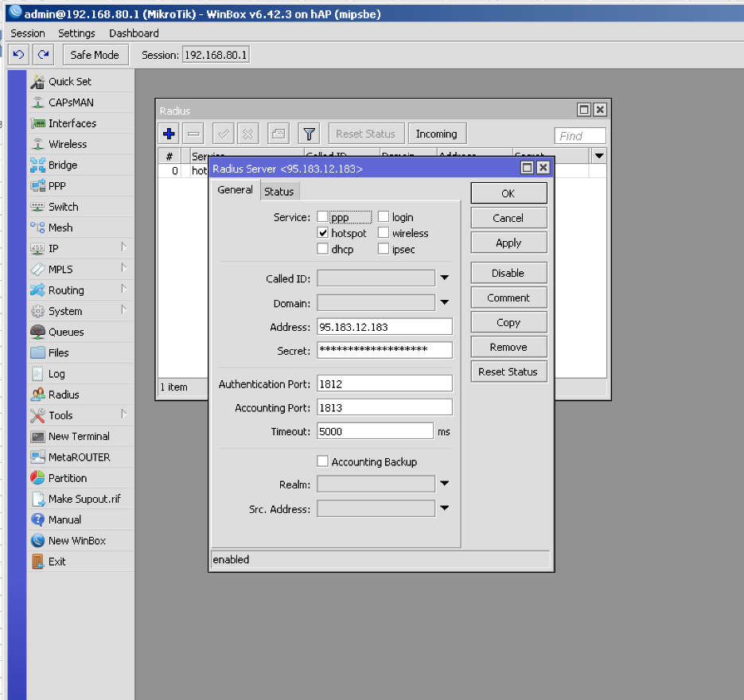Screen dimensions: 744x700
Task: Open Quick Set in the sidebar
Action: pyautogui.click(x=80, y=82)
